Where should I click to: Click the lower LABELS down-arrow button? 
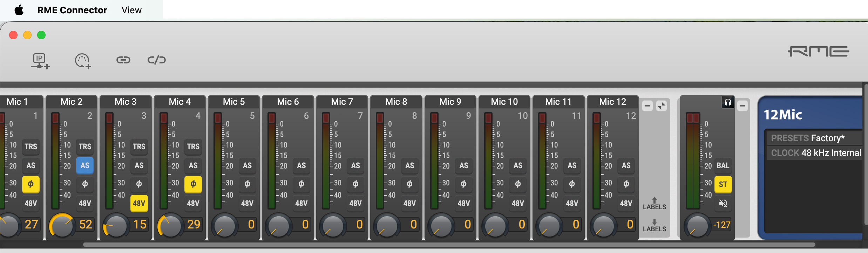pos(655,226)
